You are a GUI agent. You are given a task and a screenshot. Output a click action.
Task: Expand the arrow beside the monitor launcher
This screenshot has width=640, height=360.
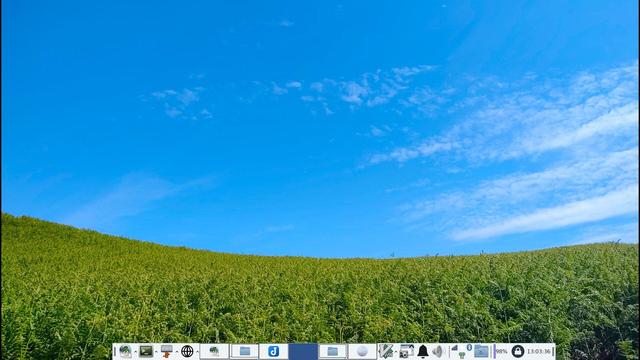click(176, 352)
